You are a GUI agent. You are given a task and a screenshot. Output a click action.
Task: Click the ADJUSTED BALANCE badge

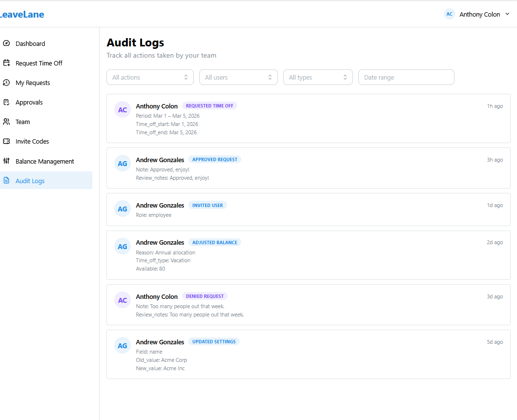coord(215,243)
